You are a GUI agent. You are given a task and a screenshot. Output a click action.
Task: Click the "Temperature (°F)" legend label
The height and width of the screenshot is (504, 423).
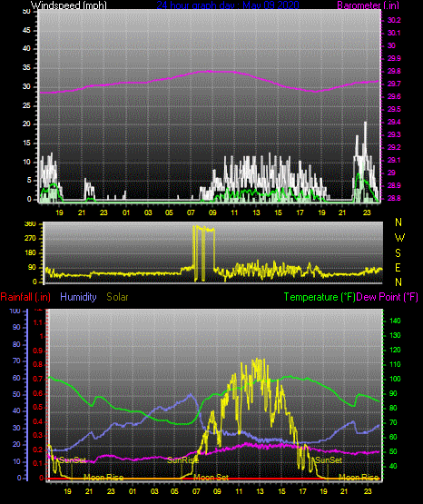pos(320,297)
